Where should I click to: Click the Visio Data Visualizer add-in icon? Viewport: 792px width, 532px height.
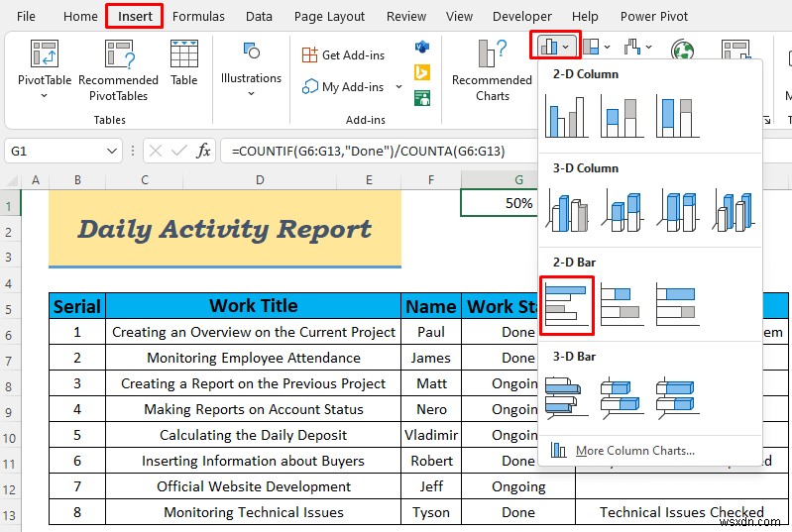421,47
